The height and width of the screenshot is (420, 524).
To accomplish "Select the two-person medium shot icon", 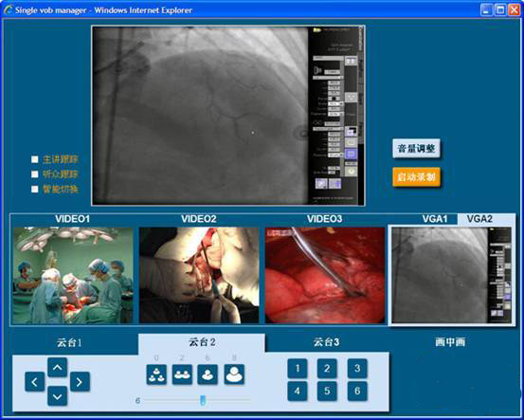I will (x=182, y=374).
